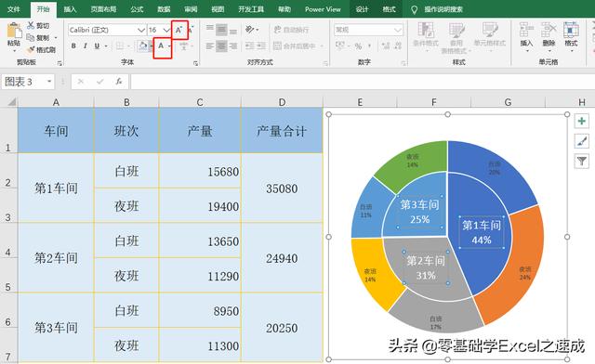Open the fill color dropdown arrow
Viewport: 595px width, 364px height.
tap(151, 46)
